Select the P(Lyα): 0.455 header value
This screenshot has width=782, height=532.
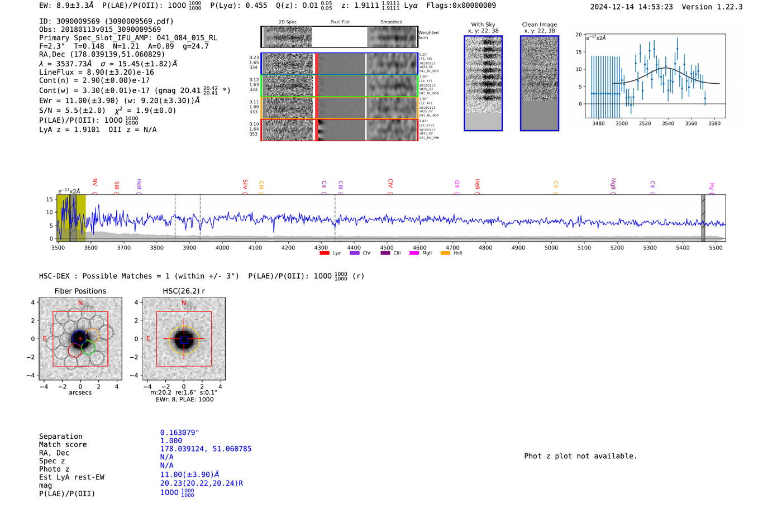pyautogui.click(x=239, y=6)
